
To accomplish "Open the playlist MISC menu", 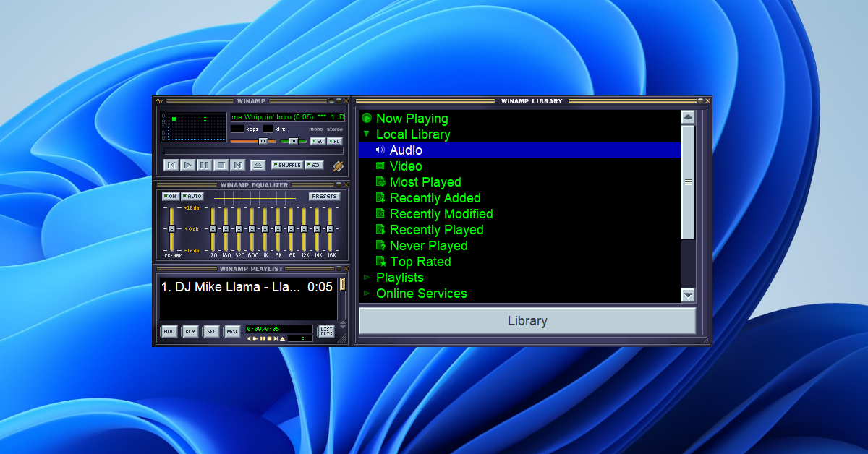I will (x=232, y=332).
